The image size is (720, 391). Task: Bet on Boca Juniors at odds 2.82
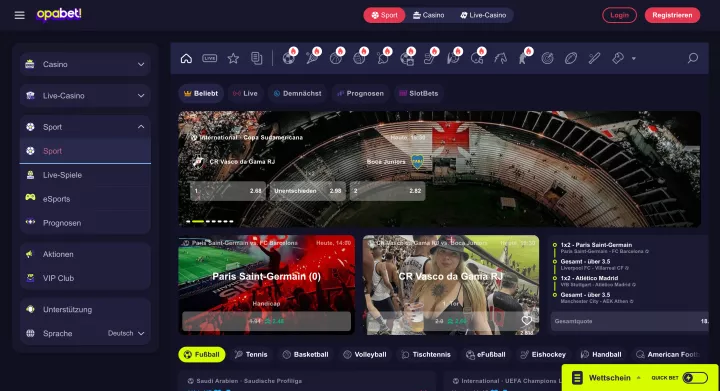[388, 191]
